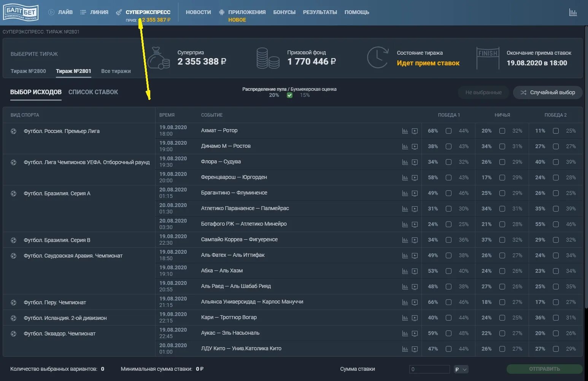Screen dimensions: 588x381
Task: Click Футбол. Лига Чемпионов УЕФА. Отборочный раунд row
Action: (87, 162)
